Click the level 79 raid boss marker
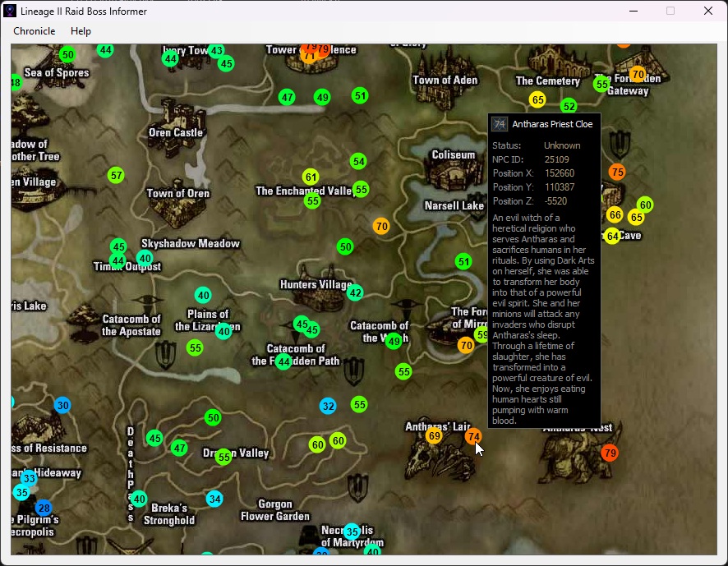 (609, 453)
